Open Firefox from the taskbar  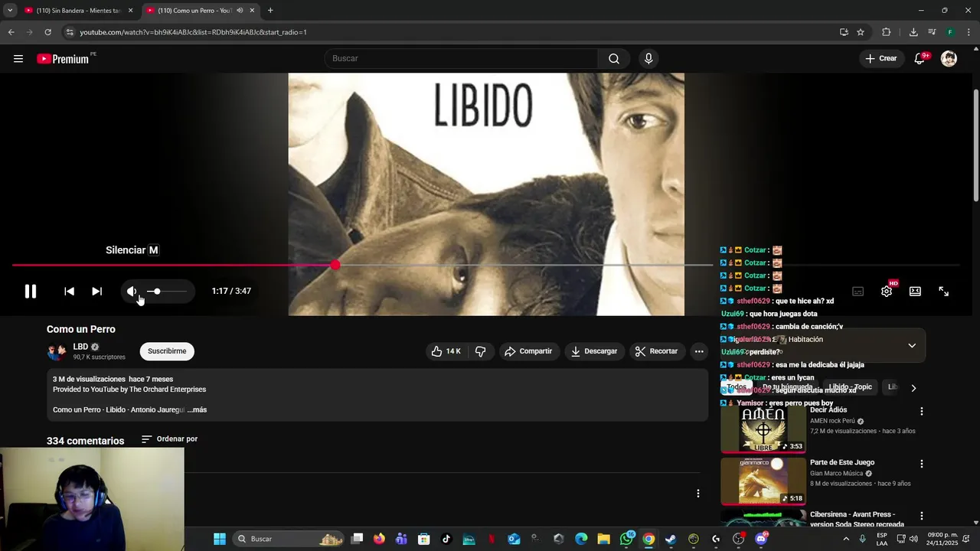point(379,539)
